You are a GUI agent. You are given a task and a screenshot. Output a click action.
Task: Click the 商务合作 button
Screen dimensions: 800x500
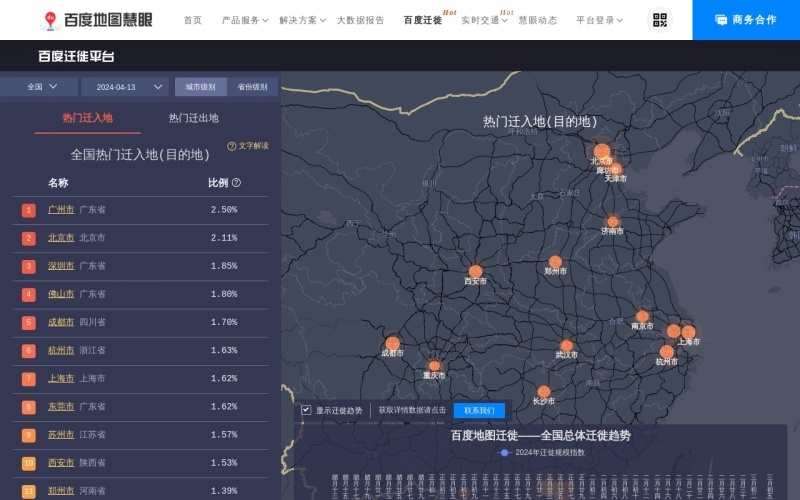pos(746,20)
